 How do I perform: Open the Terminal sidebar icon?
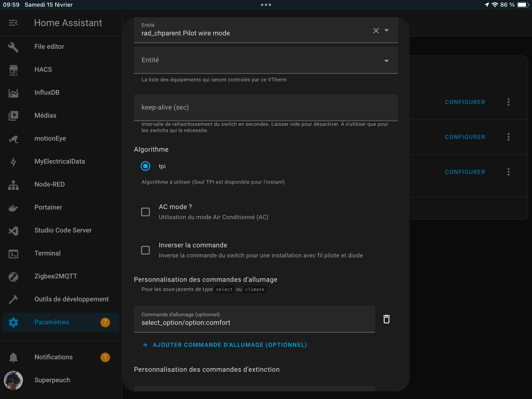[x=13, y=254]
